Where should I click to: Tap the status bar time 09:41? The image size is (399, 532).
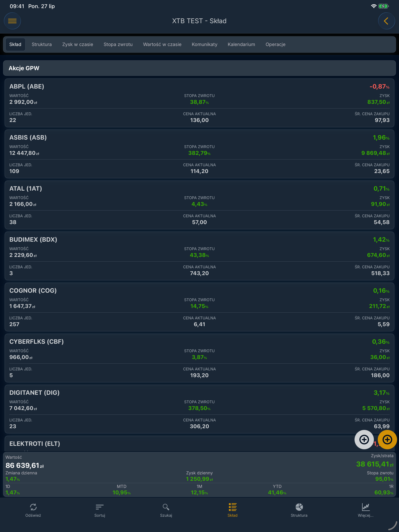pos(17,6)
